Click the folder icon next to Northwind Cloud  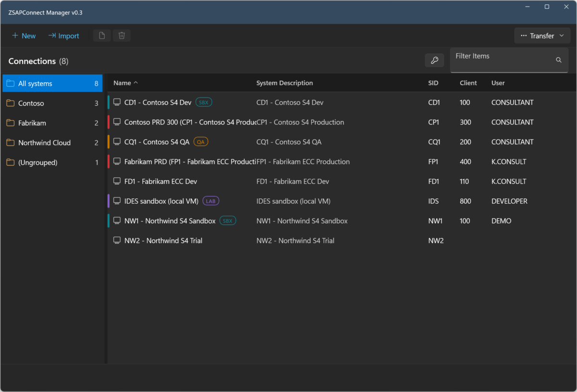[x=10, y=143]
